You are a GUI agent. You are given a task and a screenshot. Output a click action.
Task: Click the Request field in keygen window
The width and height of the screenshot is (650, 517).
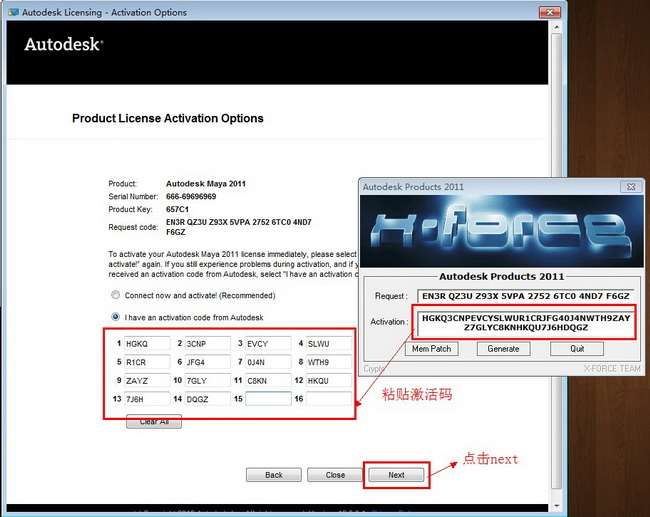[x=526, y=296]
